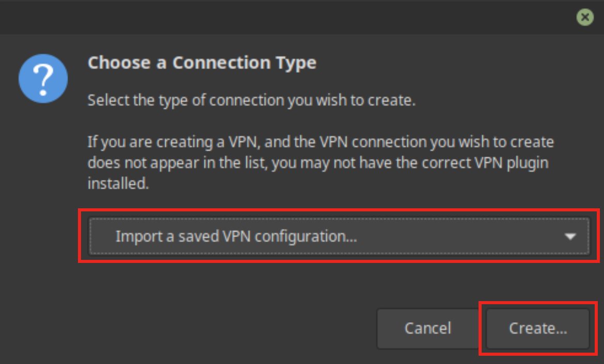Click the down arrow of the connection selector

(x=570, y=237)
